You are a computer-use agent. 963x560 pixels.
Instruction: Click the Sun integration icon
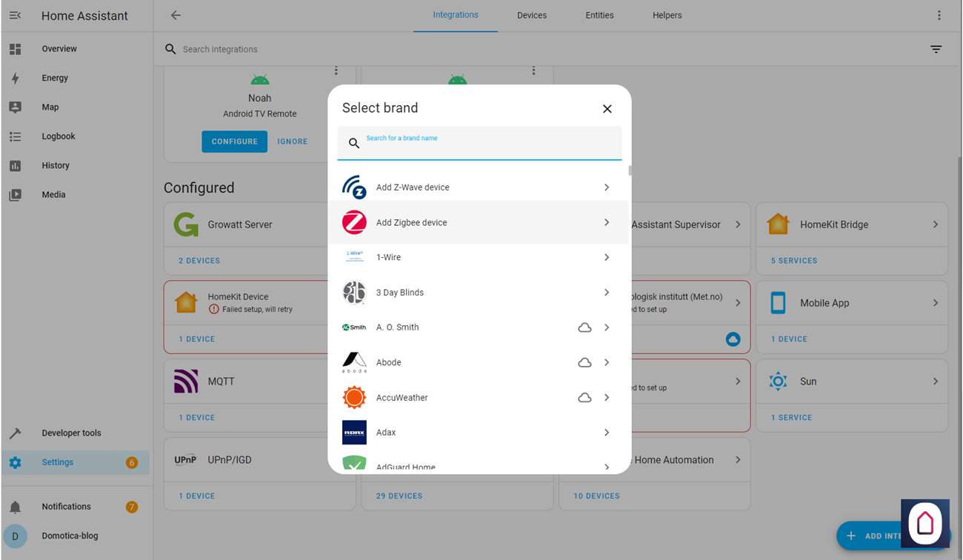pos(778,381)
